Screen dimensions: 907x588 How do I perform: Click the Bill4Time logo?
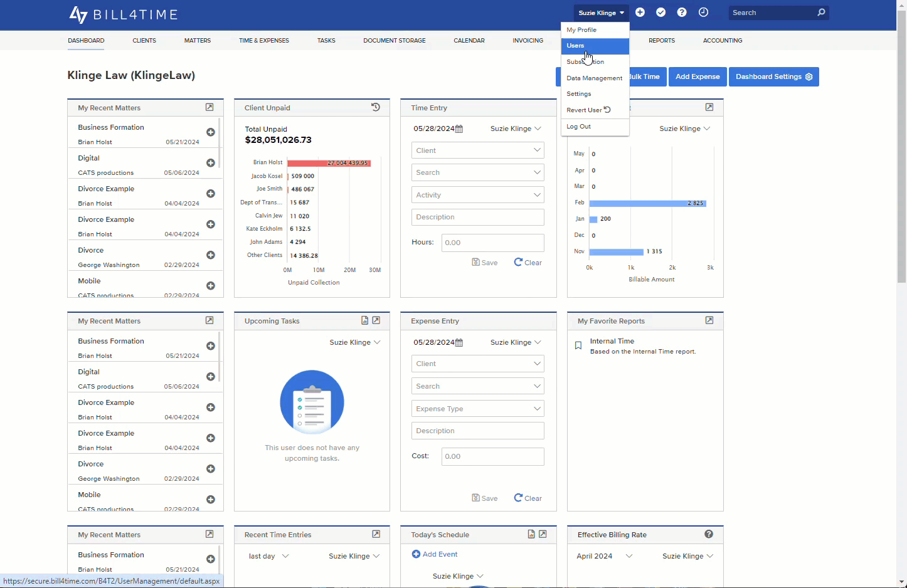tap(123, 14)
